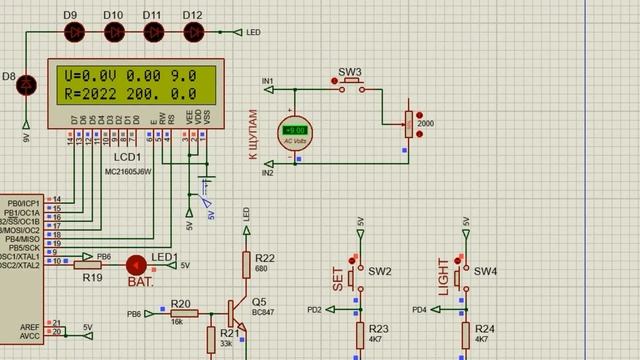Viewport: 640px width, 360px height.
Task: Click the LED terminal above R22
Action: pos(247,231)
